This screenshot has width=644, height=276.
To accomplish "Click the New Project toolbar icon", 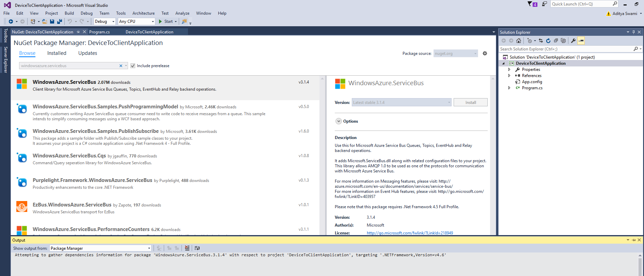I will click(33, 21).
